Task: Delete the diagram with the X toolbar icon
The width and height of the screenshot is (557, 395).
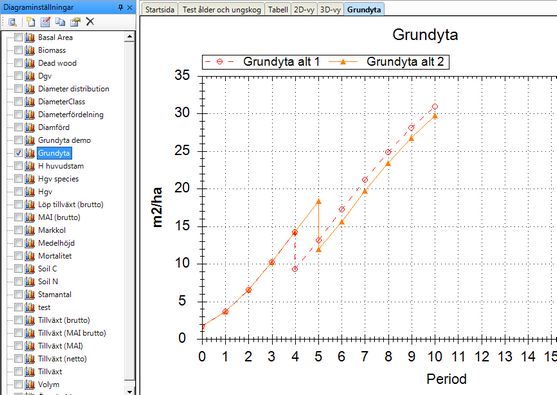Action: click(90, 22)
